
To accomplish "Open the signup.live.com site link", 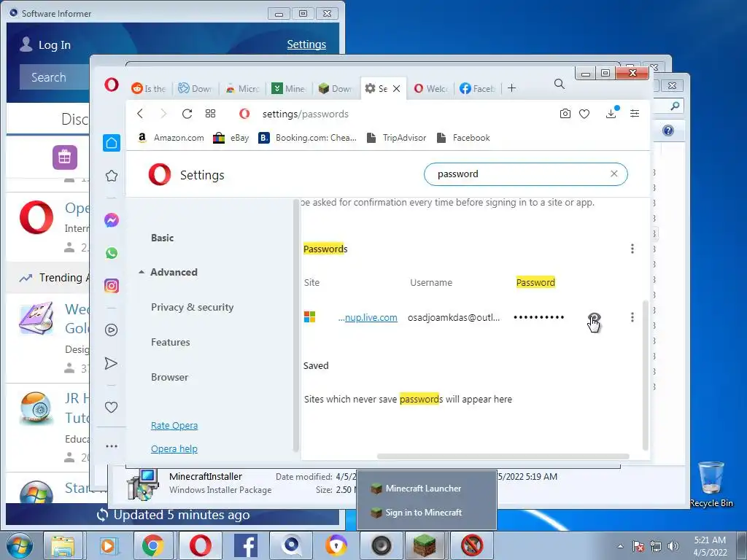I will click(x=368, y=318).
